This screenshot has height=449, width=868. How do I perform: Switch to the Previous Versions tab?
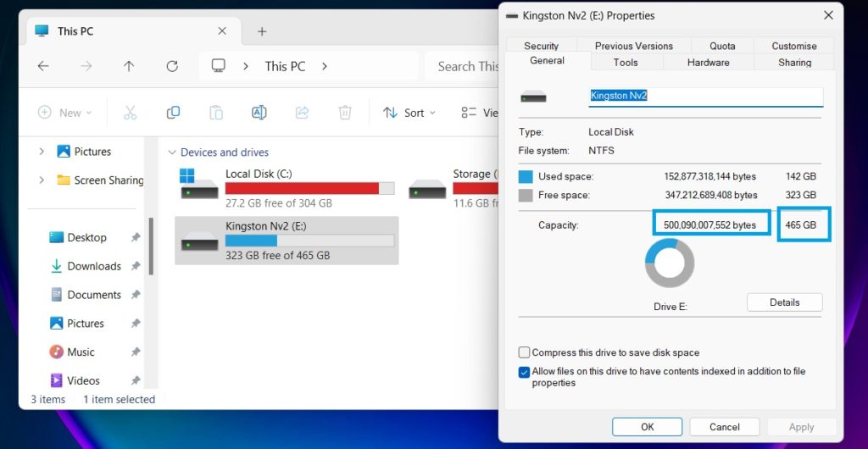coord(634,46)
